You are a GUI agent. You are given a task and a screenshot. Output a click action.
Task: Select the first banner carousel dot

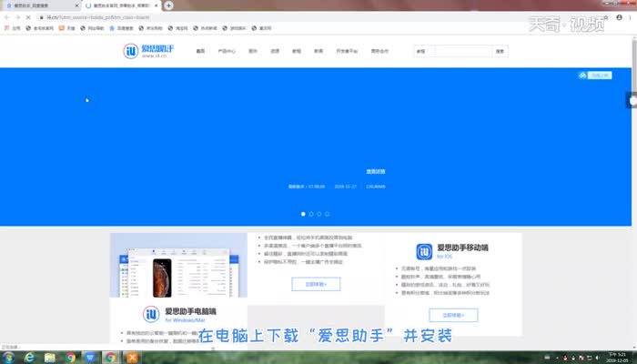coord(303,214)
